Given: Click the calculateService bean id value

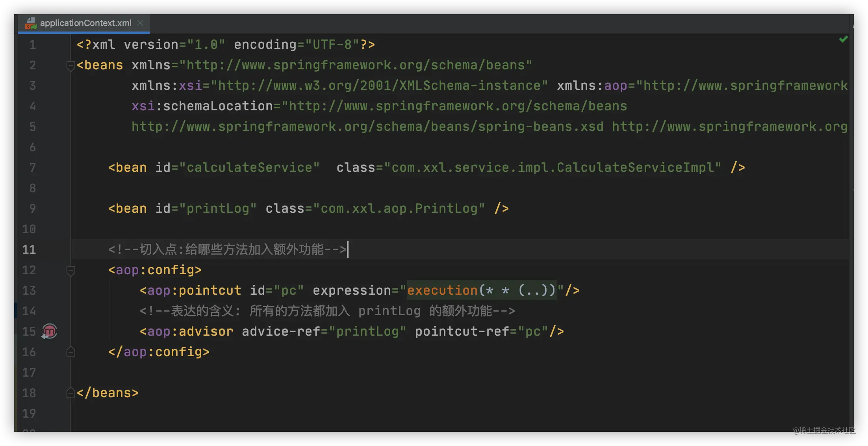Looking at the screenshot, I should (249, 168).
